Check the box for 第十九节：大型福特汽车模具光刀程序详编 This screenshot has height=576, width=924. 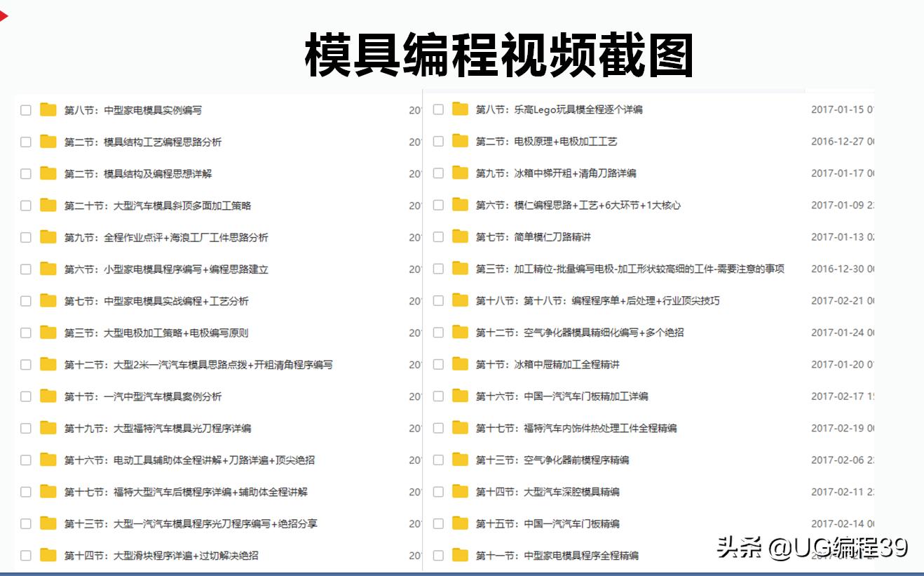click(26, 428)
